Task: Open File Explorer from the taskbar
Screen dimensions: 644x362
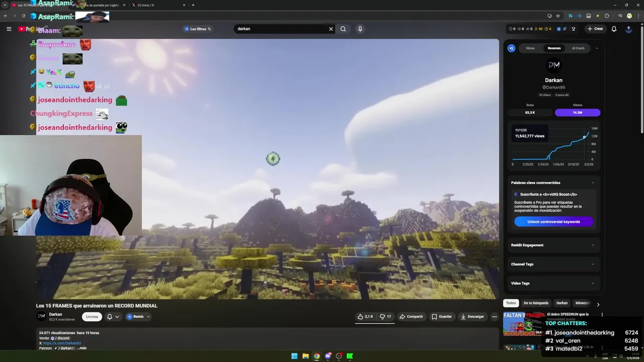Action: click(x=305, y=356)
